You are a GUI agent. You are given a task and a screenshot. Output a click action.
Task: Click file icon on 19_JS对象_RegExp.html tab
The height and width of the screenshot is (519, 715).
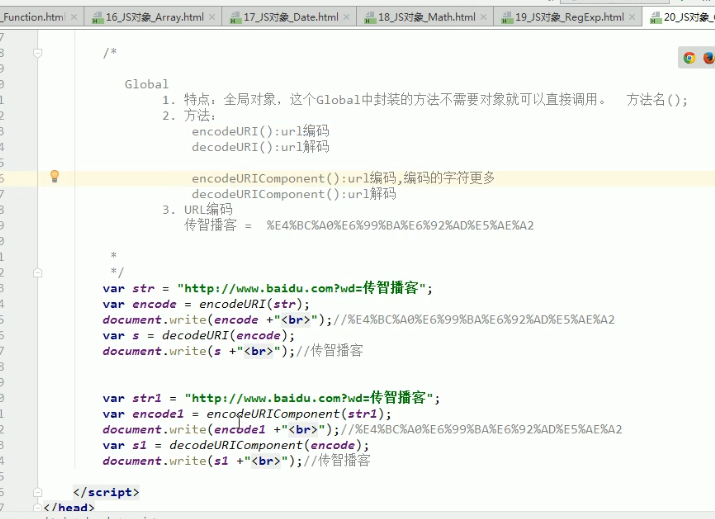click(x=507, y=18)
